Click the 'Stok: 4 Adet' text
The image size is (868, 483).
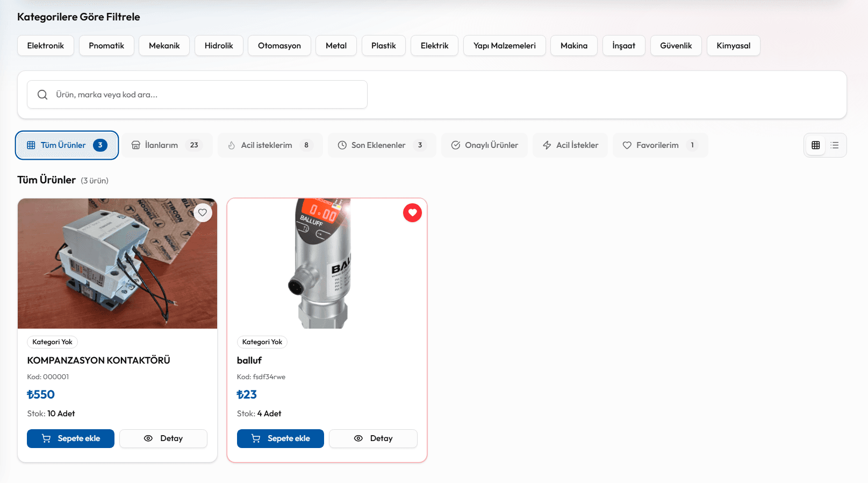259,414
